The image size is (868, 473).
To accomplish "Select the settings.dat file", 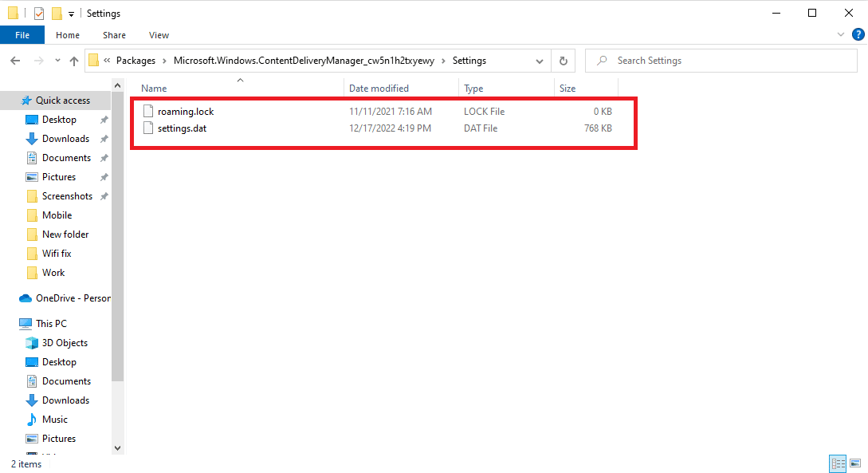I will 182,128.
